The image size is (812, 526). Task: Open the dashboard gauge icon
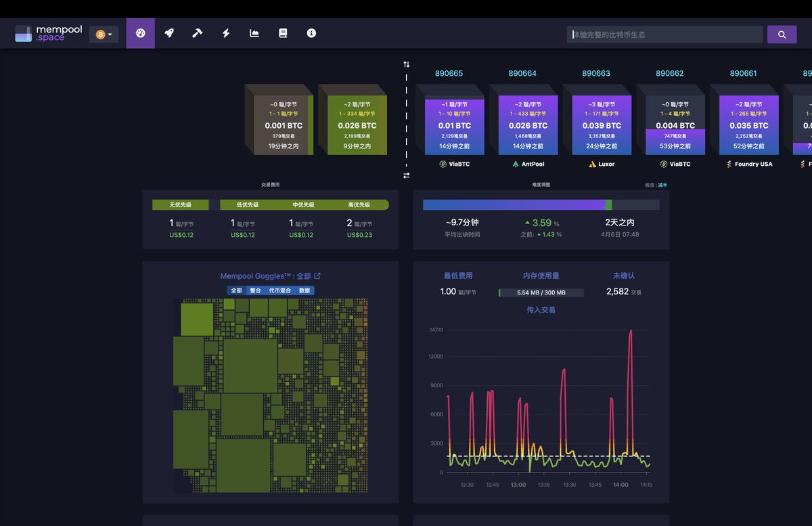(x=141, y=33)
